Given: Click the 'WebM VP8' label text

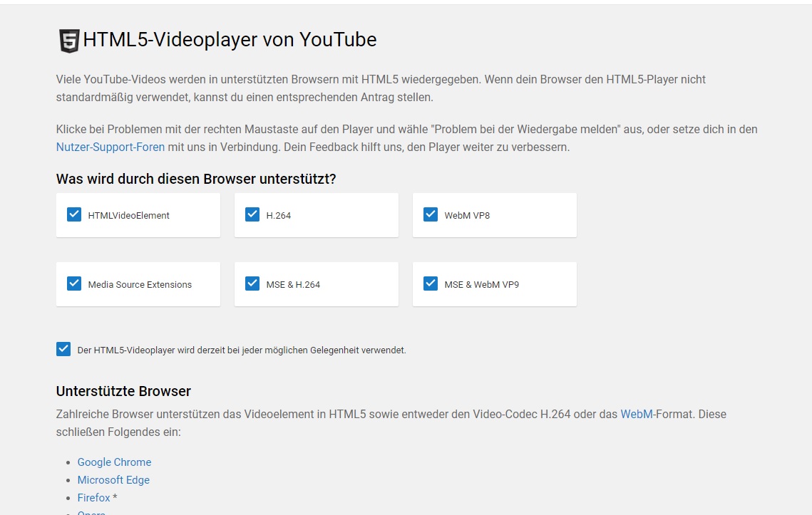Looking at the screenshot, I should pyautogui.click(x=467, y=215).
